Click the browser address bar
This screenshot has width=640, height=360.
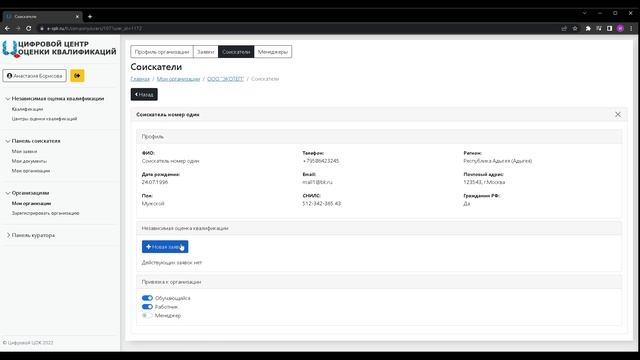(298, 28)
